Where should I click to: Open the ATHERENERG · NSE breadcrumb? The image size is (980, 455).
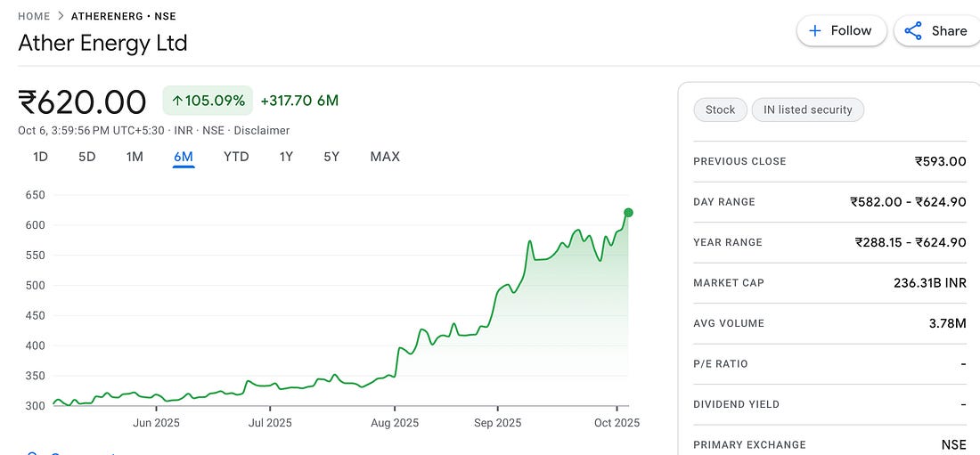coord(124,16)
